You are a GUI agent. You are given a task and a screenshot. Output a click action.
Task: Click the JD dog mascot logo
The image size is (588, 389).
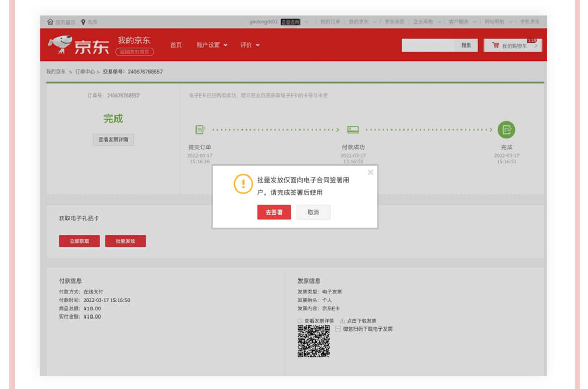(60, 44)
